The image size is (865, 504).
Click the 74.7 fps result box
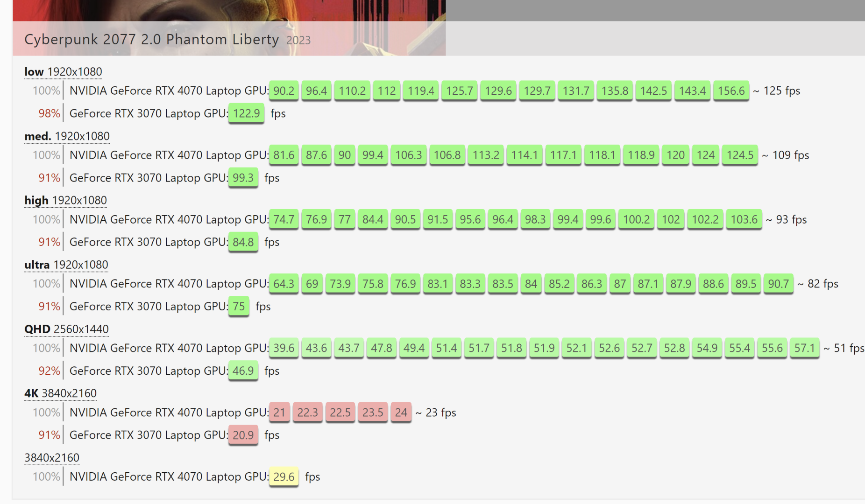click(284, 219)
